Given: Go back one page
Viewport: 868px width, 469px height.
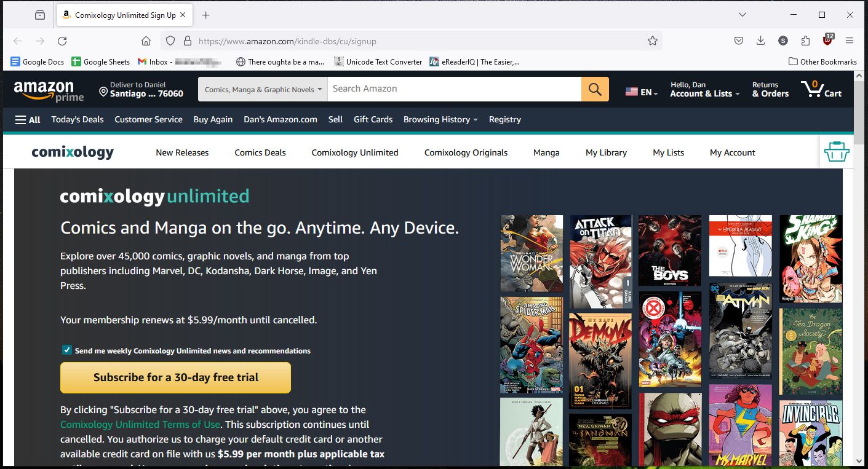Looking at the screenshot, I should click(x=18, y=41).
